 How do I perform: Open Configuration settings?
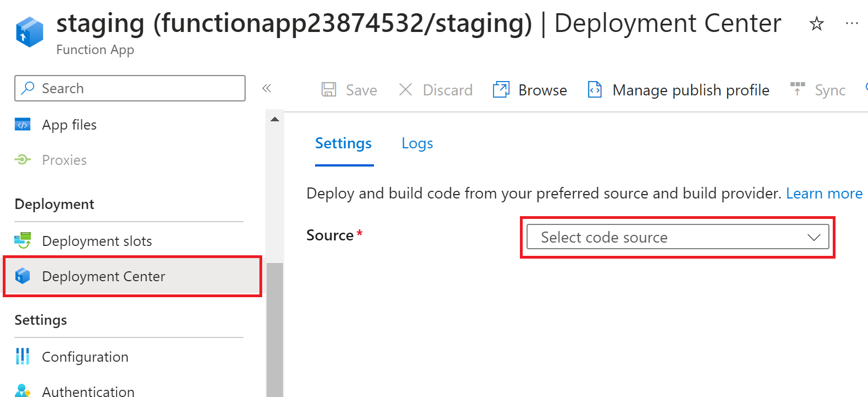click(x=85, y=357)
